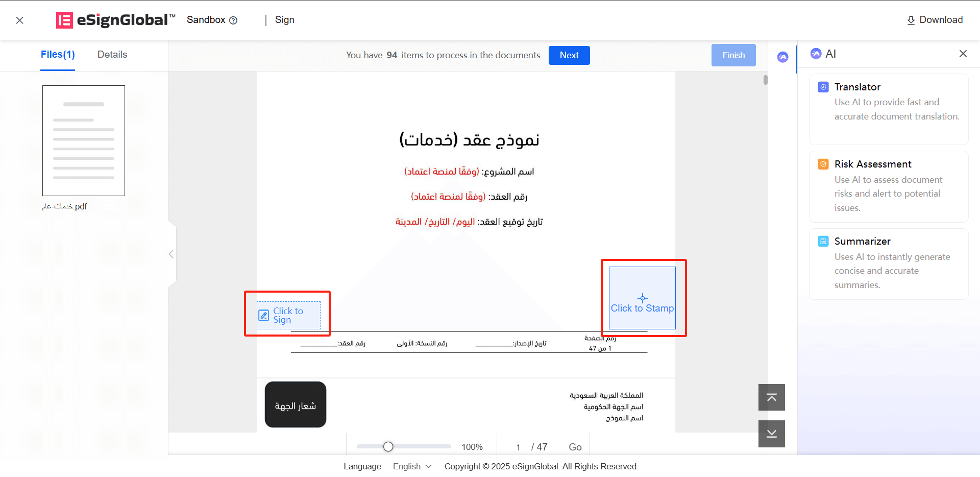Open the English language dropdown

click(x=412, y=466)
